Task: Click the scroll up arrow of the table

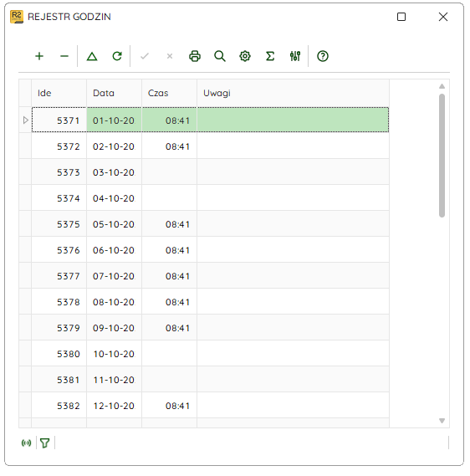Action: (442, 86)
